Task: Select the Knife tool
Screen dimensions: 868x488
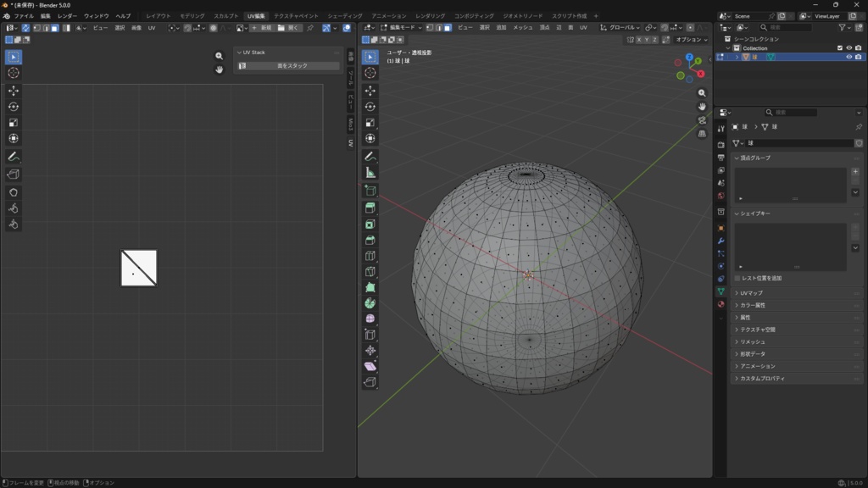Action: (x=370, y=272)
